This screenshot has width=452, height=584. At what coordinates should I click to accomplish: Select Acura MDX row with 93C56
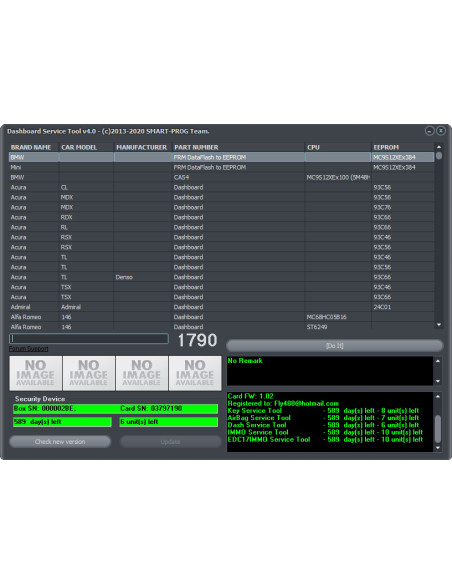point(222,197)
